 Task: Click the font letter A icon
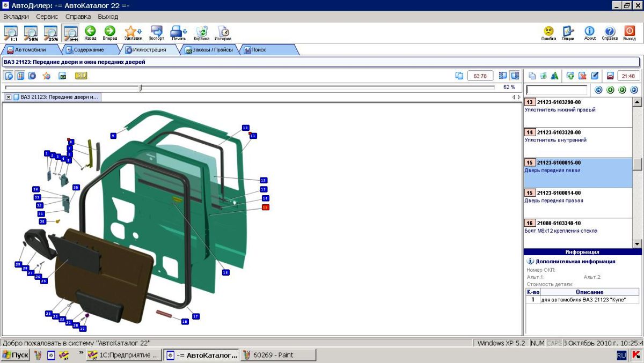point(555,76)
